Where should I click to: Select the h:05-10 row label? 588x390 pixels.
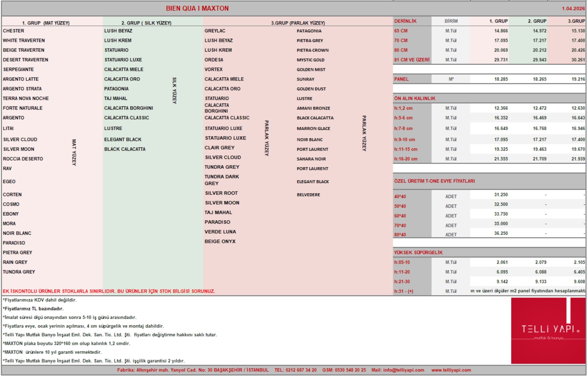tap(402, 262)
